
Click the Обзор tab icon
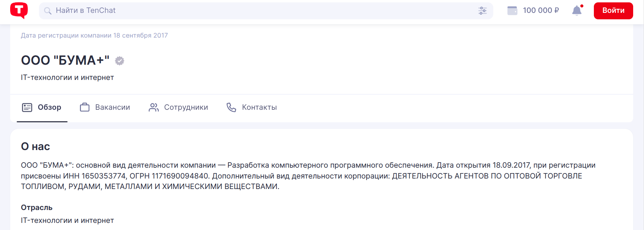27,107
